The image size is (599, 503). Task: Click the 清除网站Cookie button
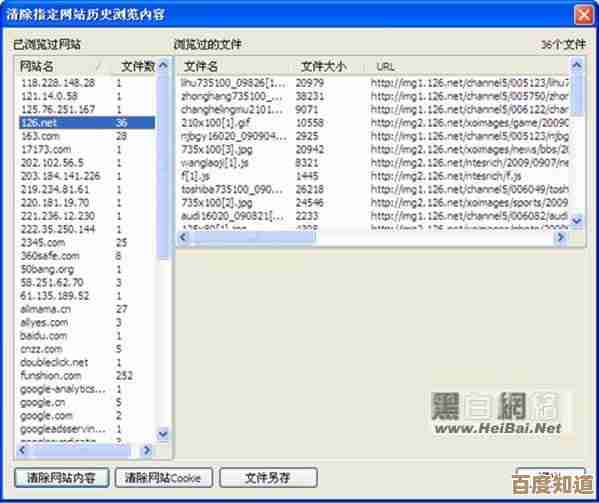click(163, 477)
